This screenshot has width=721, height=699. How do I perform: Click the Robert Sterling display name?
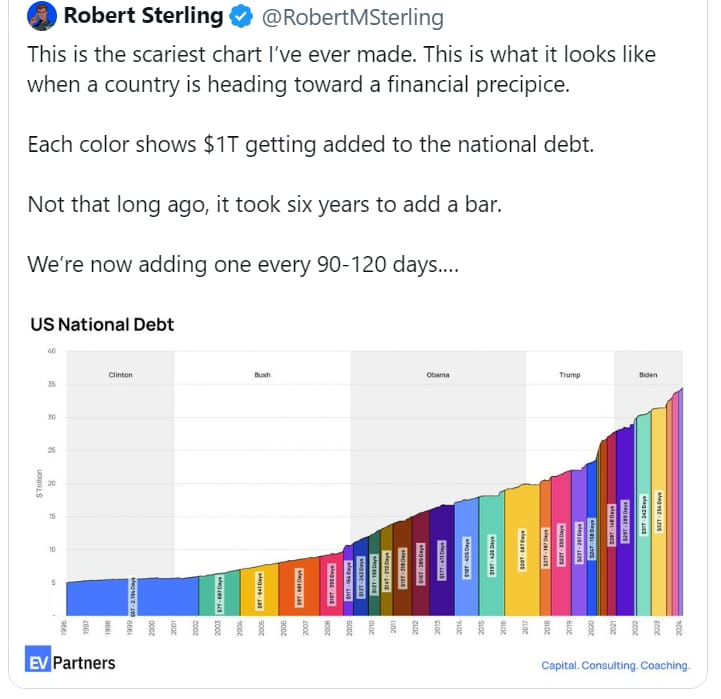pos(143,16)
